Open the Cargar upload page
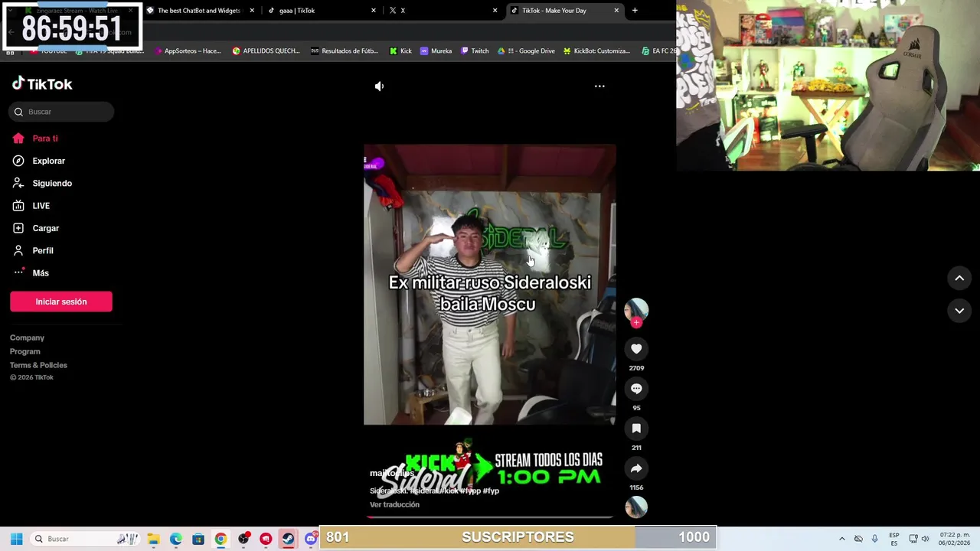 (36, 228)
